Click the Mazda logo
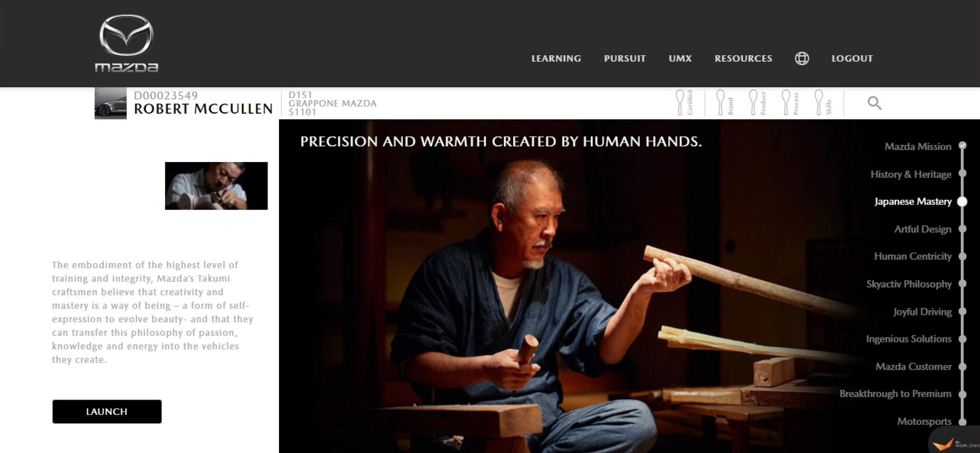 (x=126, y=43)
